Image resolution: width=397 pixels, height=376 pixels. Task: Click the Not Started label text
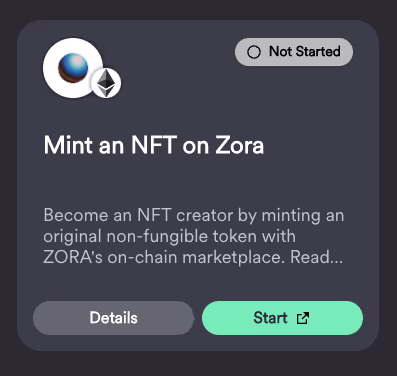pyautogui.click(x=305, y=52)
